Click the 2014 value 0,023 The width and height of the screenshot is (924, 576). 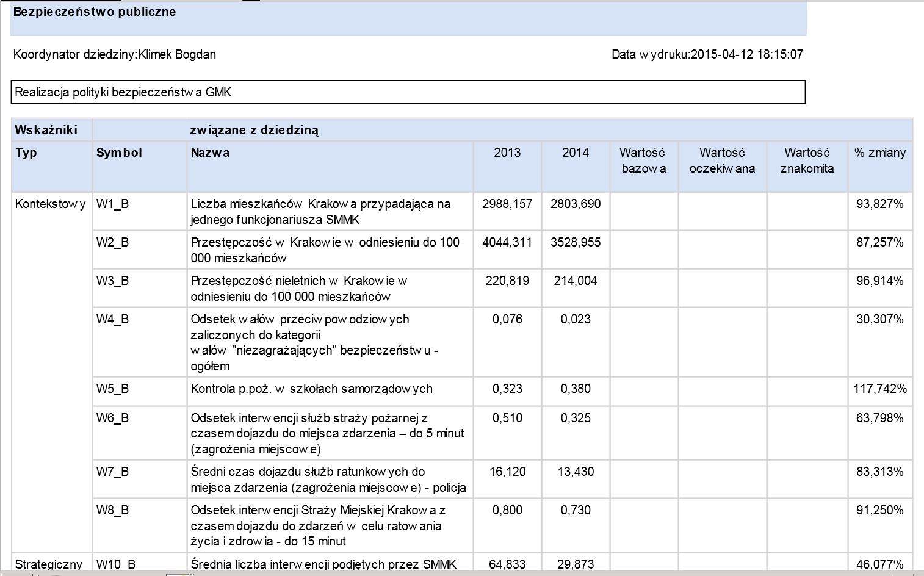[576, 319]
